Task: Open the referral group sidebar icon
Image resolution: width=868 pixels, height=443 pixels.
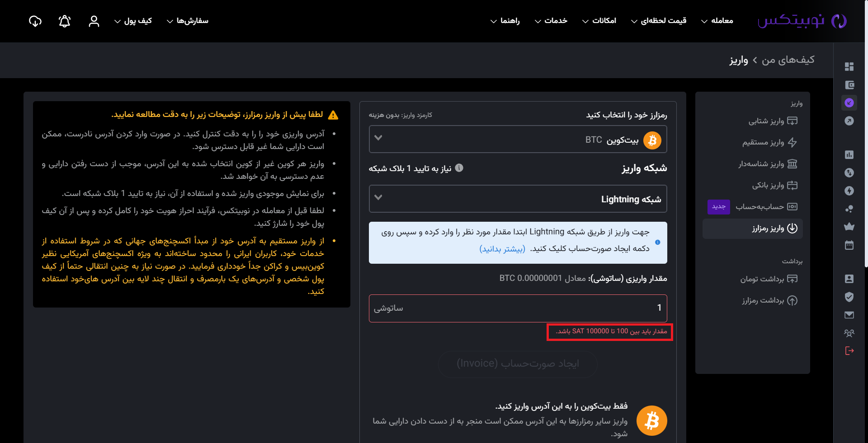Action: click(x=849, y=333)
